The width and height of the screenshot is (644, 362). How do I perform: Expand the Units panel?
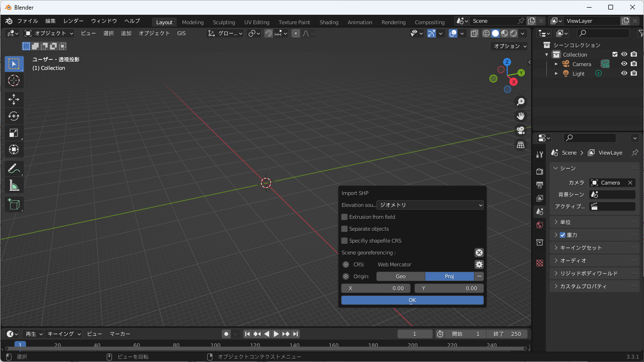(x=594, y=222)
